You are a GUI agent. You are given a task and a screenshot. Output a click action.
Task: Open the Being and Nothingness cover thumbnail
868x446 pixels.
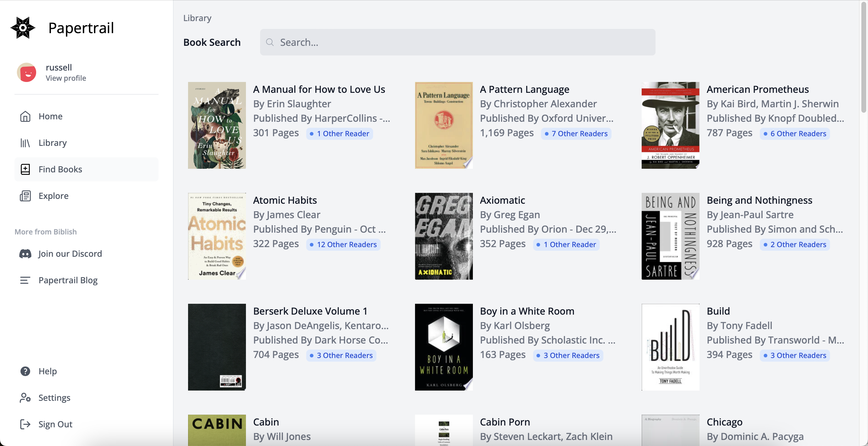click(670, 236)
